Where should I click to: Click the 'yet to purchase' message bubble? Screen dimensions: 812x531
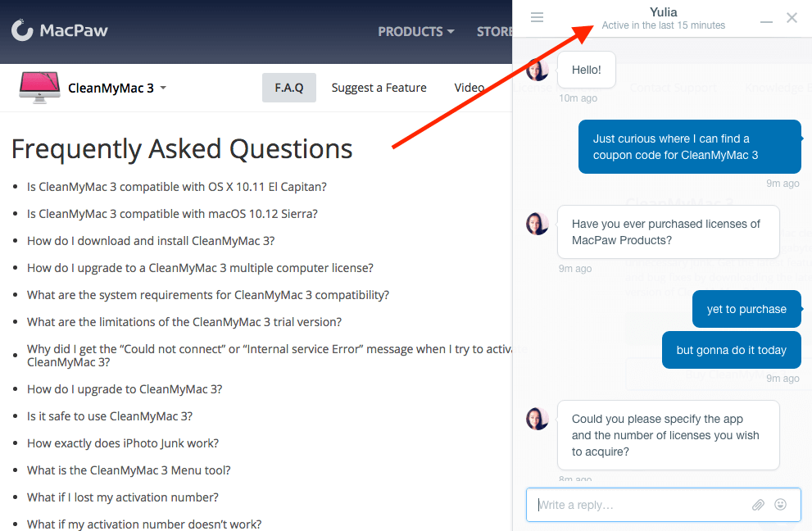[746, 309]
